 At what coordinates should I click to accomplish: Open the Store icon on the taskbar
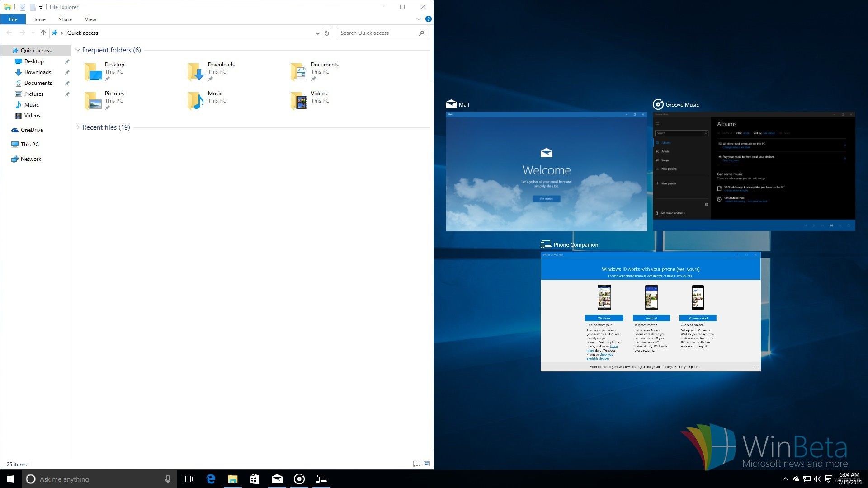click(255, 479)
